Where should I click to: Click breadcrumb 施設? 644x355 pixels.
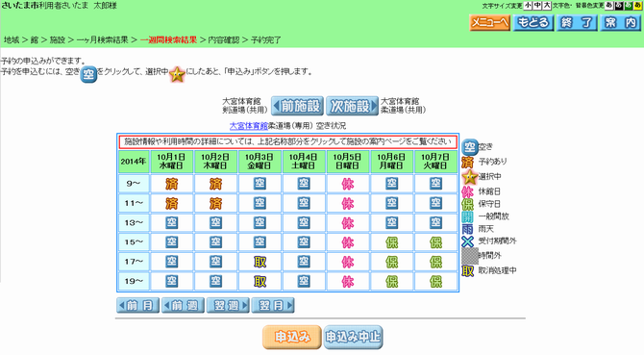click(58, 39)
